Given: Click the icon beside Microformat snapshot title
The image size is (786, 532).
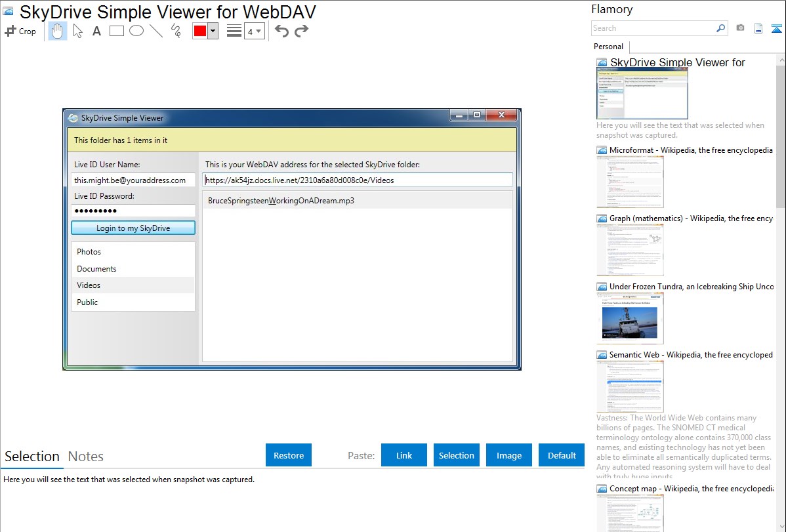Looking at the screenshot, I should 602,150.
